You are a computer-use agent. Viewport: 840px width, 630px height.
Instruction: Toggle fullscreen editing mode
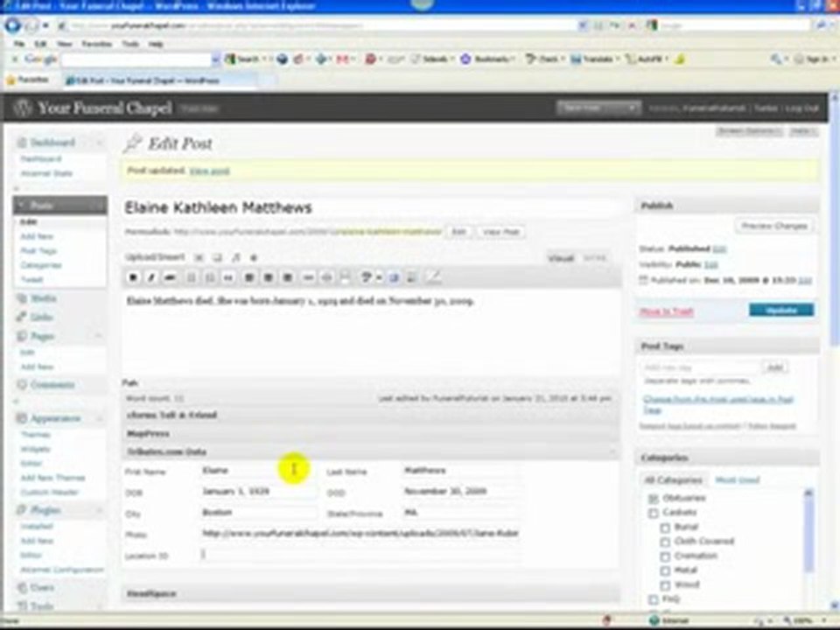click(395, 277)
